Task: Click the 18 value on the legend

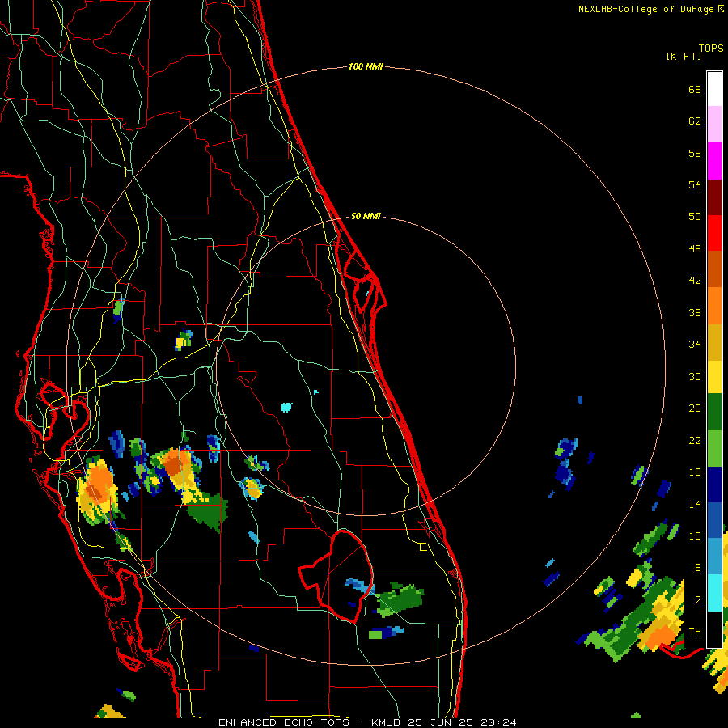Action: click(x=695, y=472)
